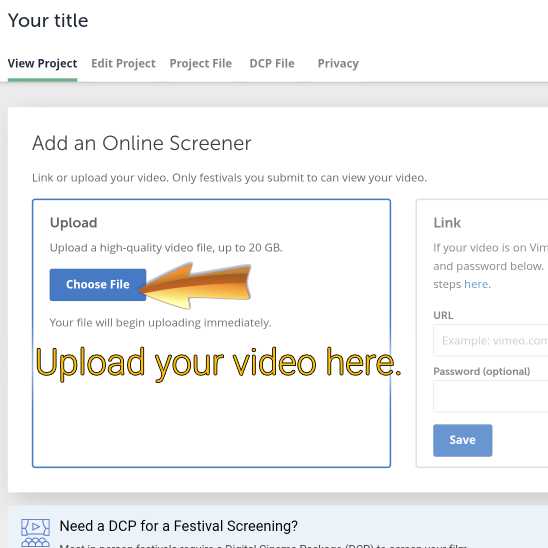Click the 'Upload your video here.' caption
This screenshot has width=548, height=548.
218,363
